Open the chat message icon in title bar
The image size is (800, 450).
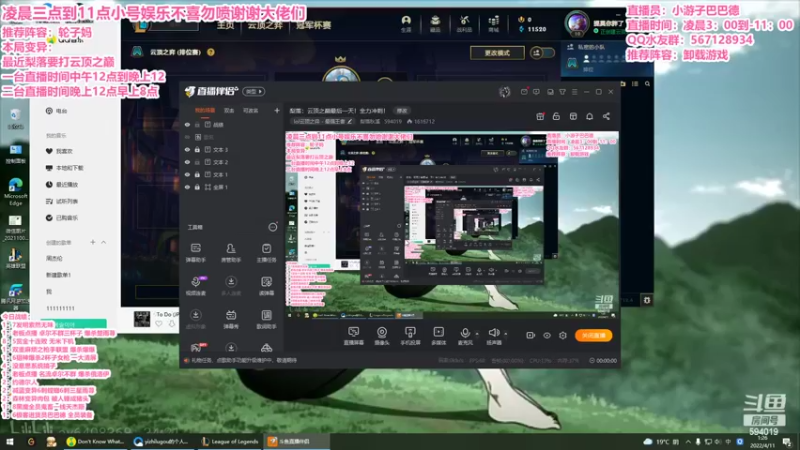click(x=536, y=92)
